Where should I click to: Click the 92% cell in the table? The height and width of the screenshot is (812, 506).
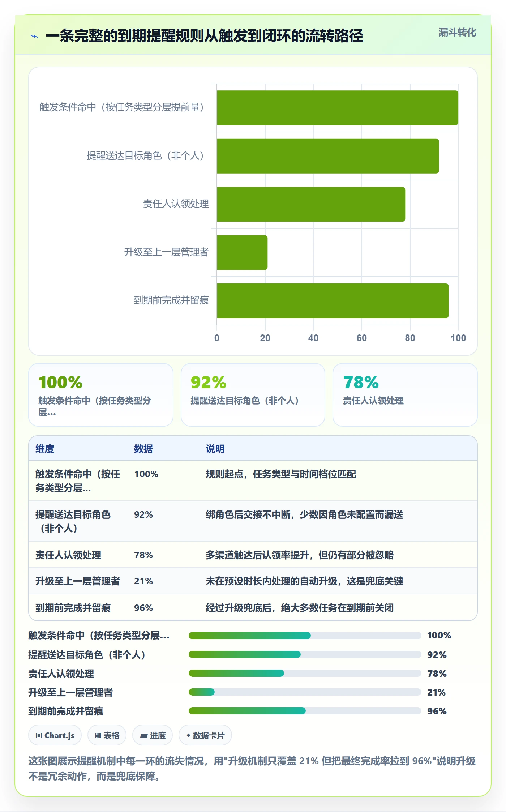pos(143,514)
